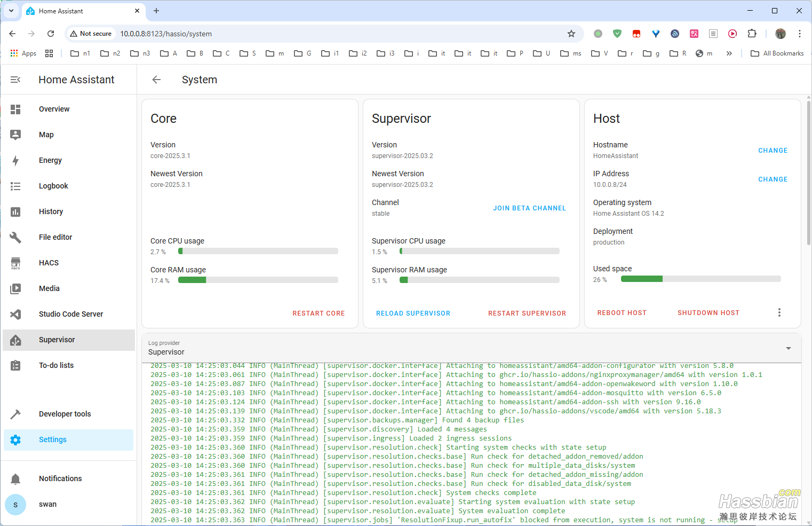Open the browser Extensions puzzle icon

click(x=752, y=34)
